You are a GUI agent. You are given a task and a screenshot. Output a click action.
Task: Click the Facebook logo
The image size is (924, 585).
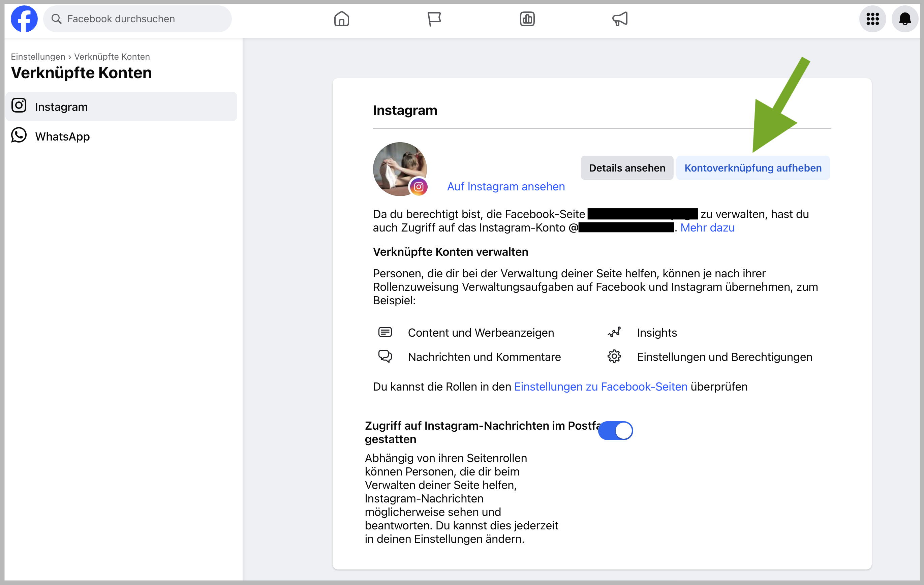click(24, 19)
